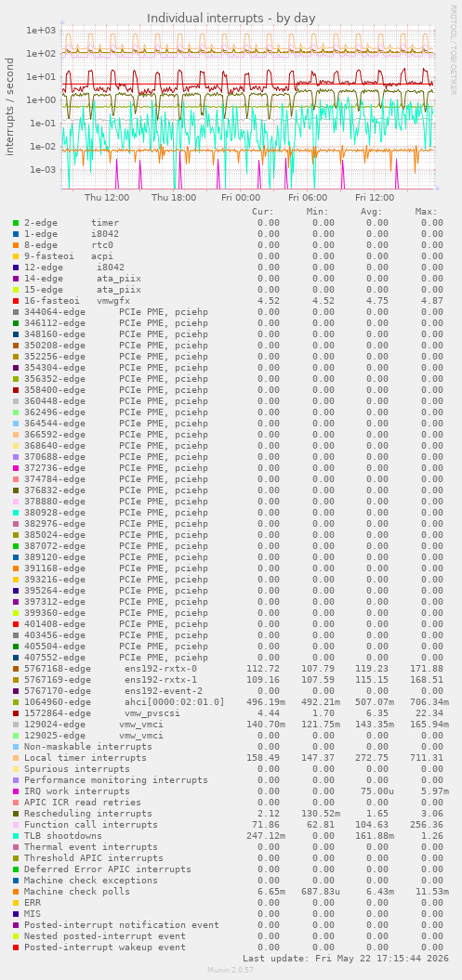Image resolution: width=462 pixels, height=980 pixels.
Task: Click the Rescheduling interrupts legend swatch
Action: click(16, 813)
